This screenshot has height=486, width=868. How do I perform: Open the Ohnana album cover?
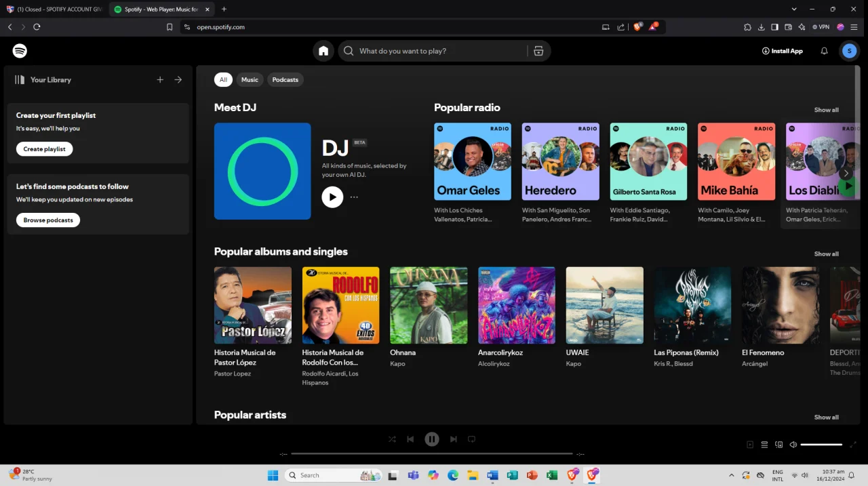click(429, 305)
